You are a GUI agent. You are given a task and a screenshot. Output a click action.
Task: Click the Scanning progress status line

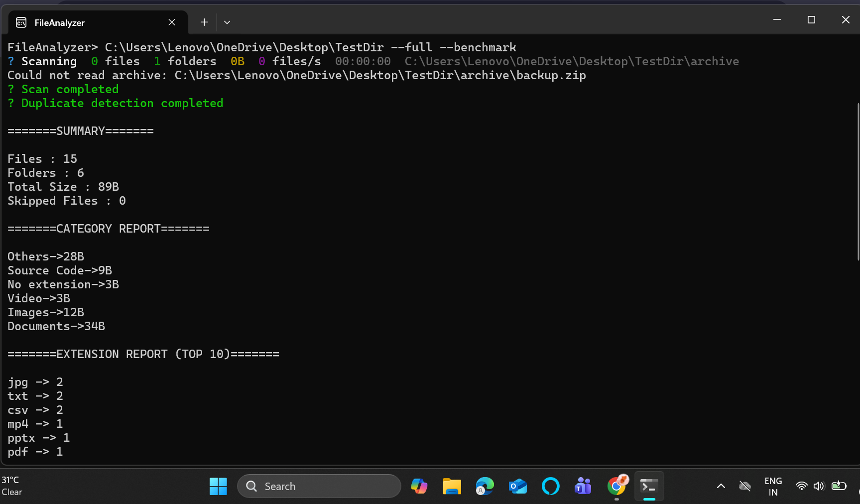[373, 61]
